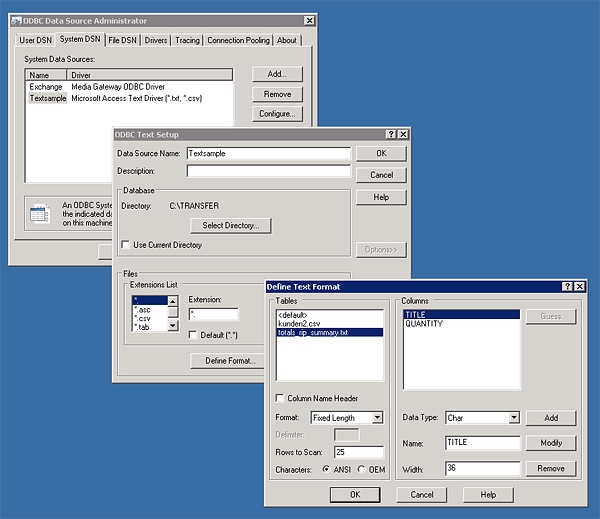Select the OEM characters radio button
Viewport: 600px width, 519px height.
[362, 468]
